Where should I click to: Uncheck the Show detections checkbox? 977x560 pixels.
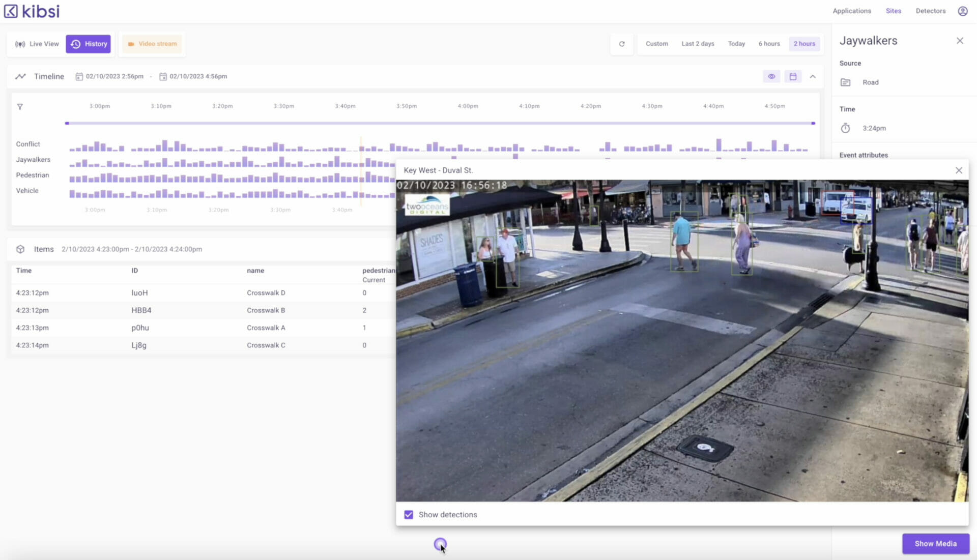point(409,515)
